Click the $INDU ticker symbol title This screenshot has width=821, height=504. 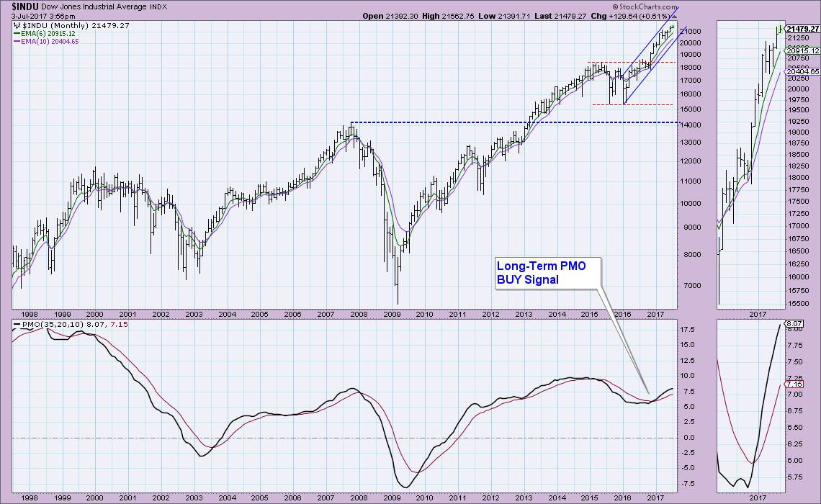[25, 6]
